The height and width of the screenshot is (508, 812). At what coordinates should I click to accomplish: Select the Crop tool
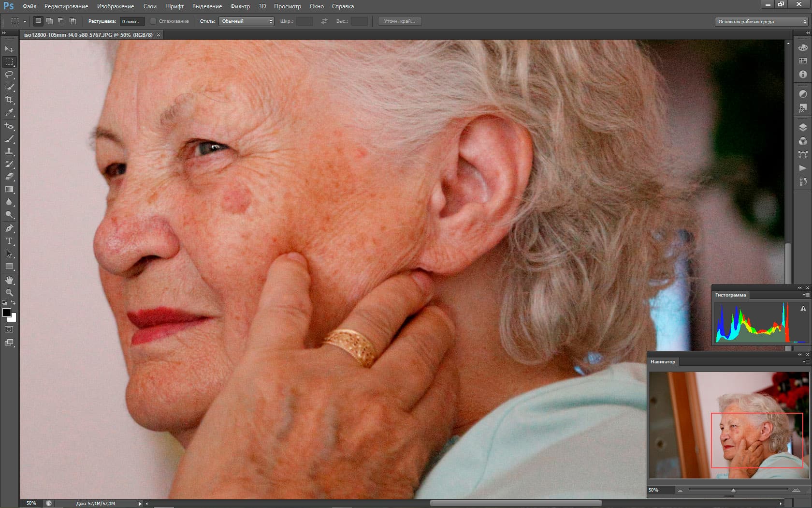(9, 100)
